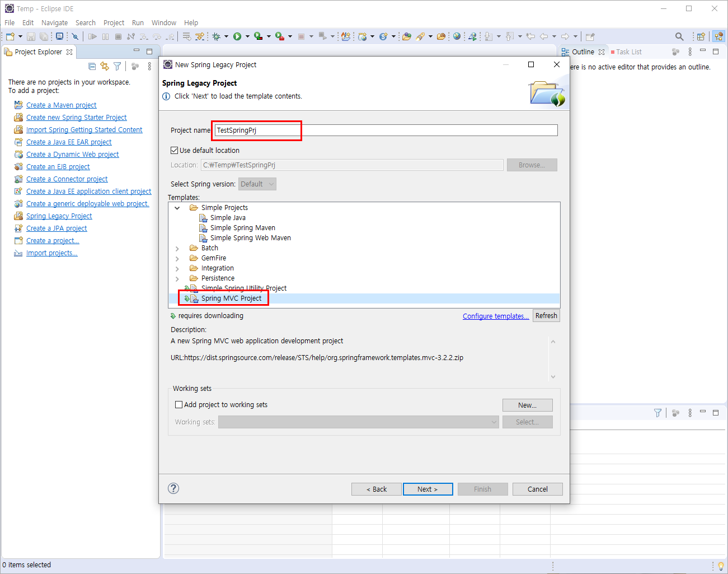
Task: Open the File menu
Action: [x=10, y=22]
